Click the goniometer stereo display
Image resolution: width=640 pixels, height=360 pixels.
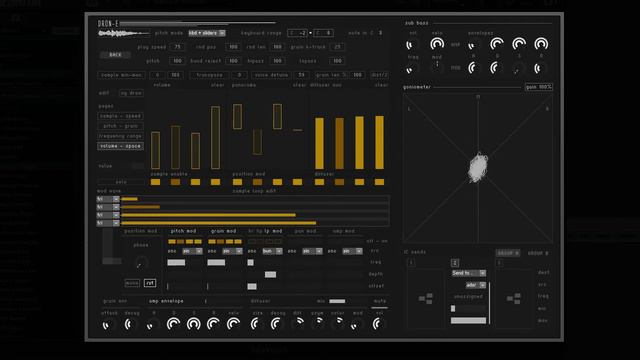click(478, 168)
